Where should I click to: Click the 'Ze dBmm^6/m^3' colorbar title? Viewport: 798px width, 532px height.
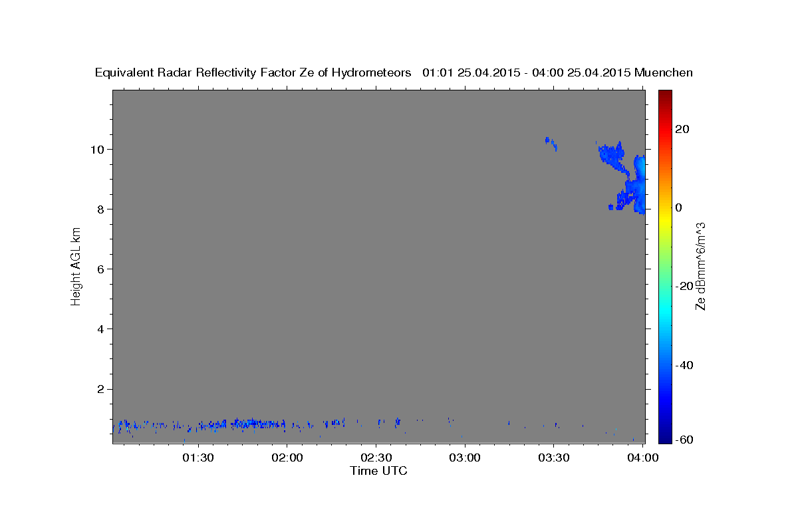pos(700,267)
